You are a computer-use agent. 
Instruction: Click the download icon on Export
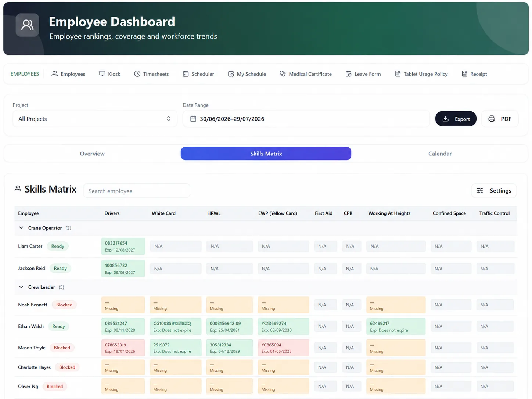click(x=445, y=119)
